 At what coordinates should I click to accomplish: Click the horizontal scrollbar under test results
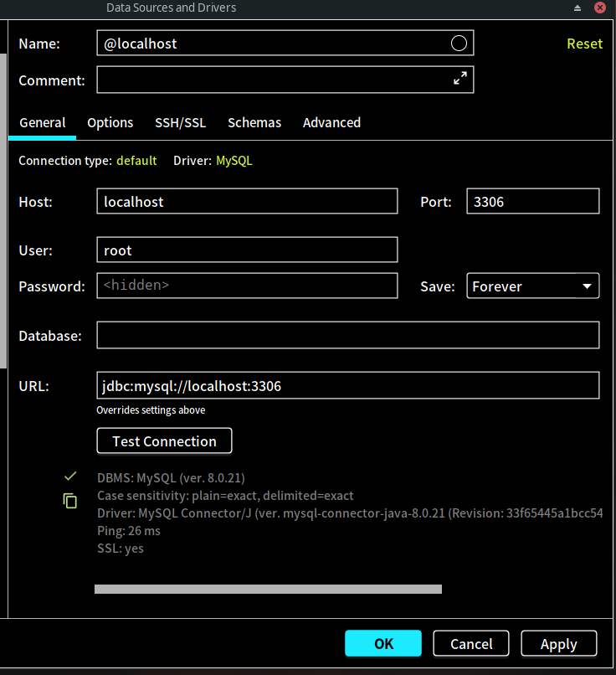(x=268, y=589)
